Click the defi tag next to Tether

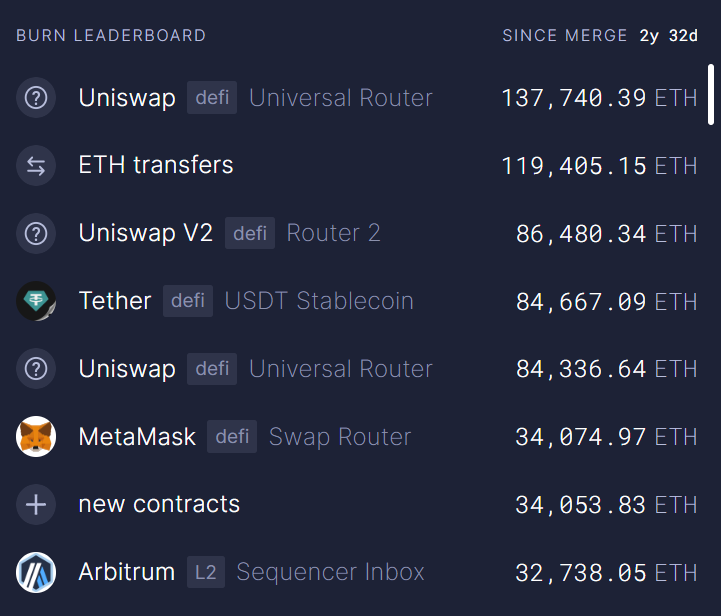coord(188,301)
